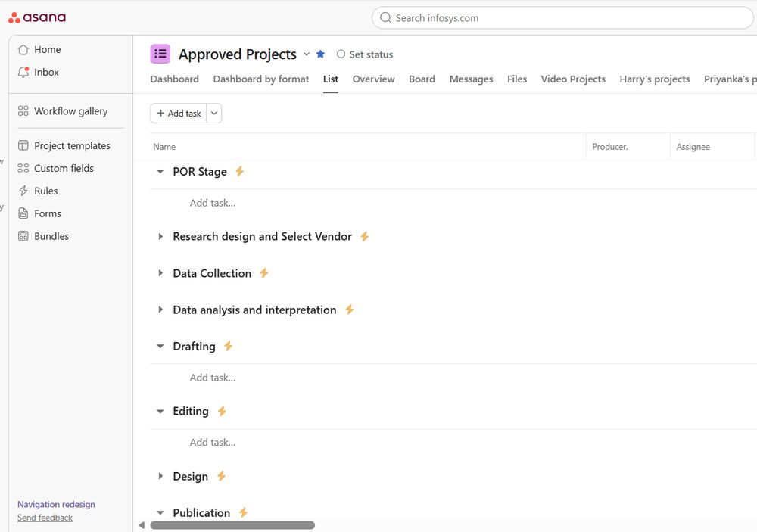Click the Inbox bell icon

pos(23,72)
